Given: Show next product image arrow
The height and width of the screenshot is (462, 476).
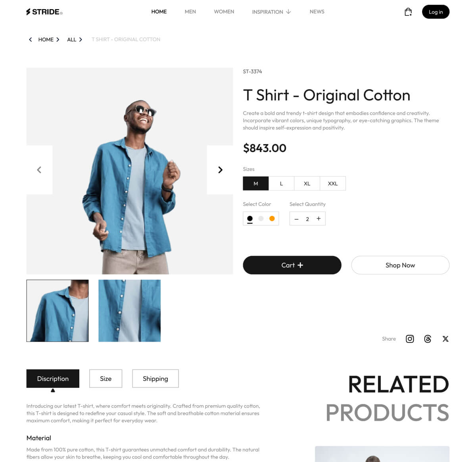Looking at the screenshot, I should point(220,170).
